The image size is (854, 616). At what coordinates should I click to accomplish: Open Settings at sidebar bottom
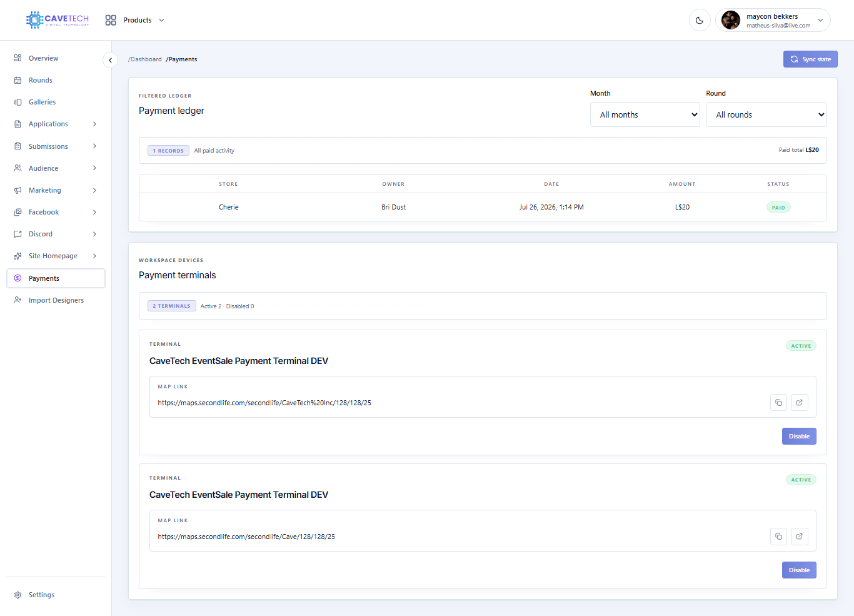[56, 595]
